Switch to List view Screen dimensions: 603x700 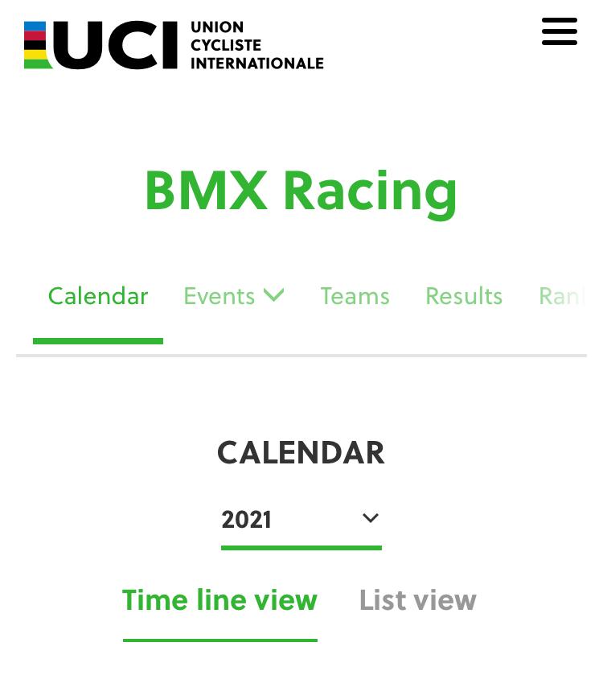point(418,600)
